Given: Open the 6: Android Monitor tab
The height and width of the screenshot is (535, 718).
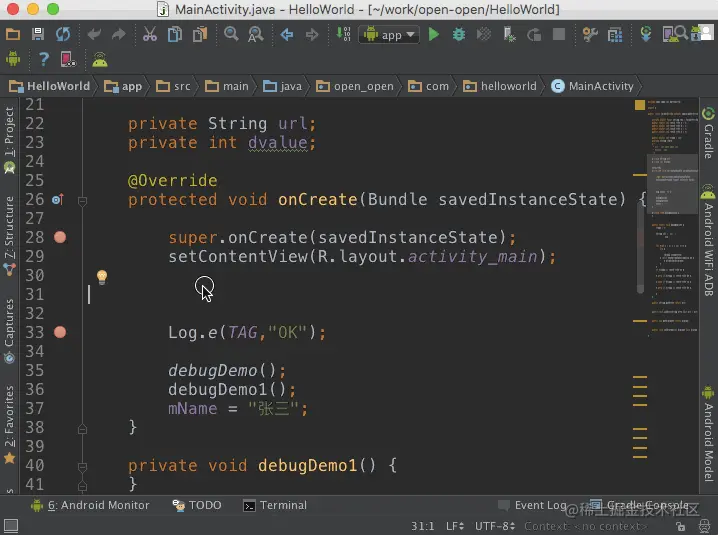Looking at the screenshot, I should click(x=90, y=505).
